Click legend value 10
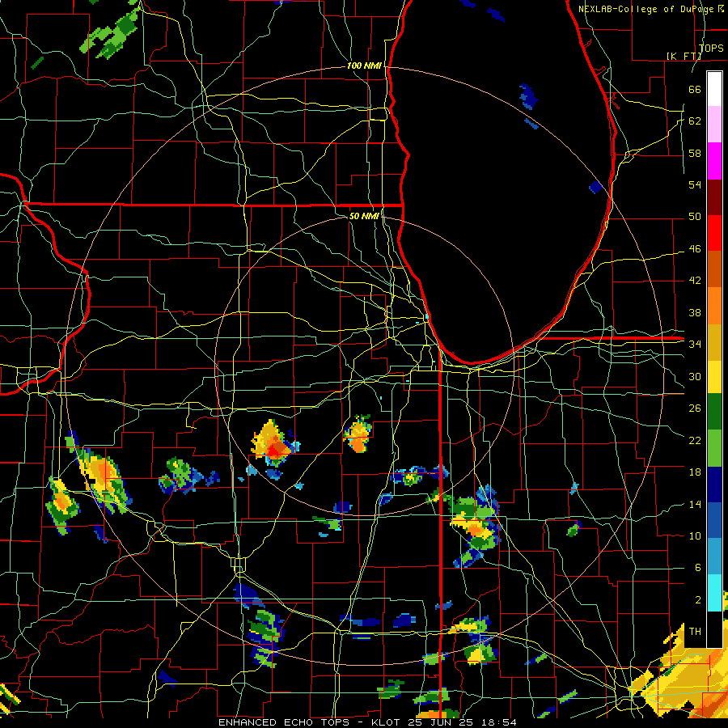The width and height of the screenshot is (728, 728). (695, 535)
